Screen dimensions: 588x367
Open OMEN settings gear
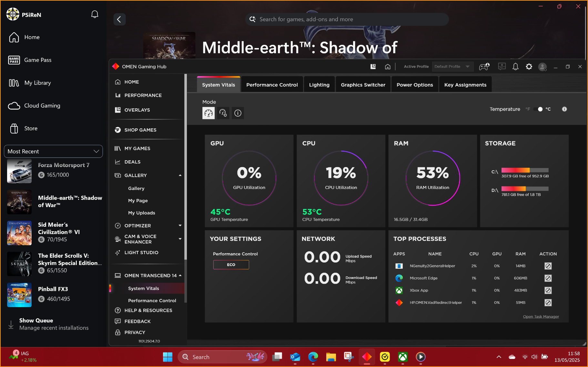(529, 66)
